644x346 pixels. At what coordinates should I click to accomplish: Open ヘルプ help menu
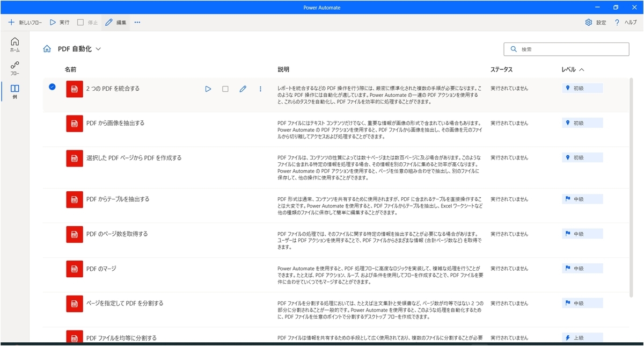(x=626, y=23)
